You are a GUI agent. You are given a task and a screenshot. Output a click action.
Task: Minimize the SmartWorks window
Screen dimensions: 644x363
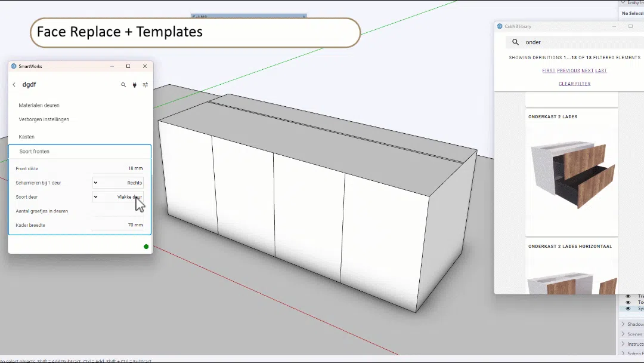(112, 66)
